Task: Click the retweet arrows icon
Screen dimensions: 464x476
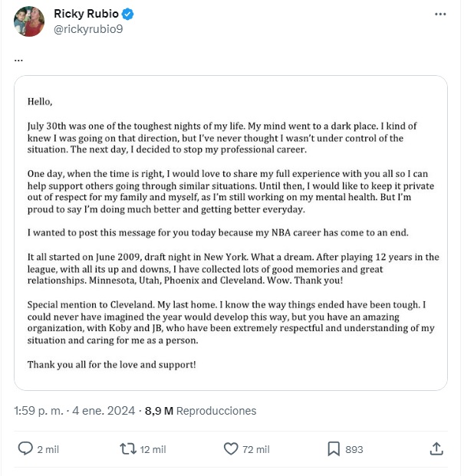Action: tap(128, 448)
